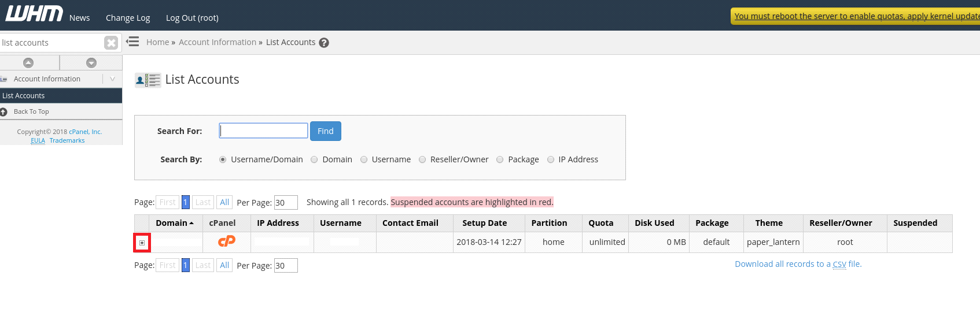Click the Per Page field below the table
This screenshot has height=331, width=980.
pyautogui.click(x=286, y=266)
